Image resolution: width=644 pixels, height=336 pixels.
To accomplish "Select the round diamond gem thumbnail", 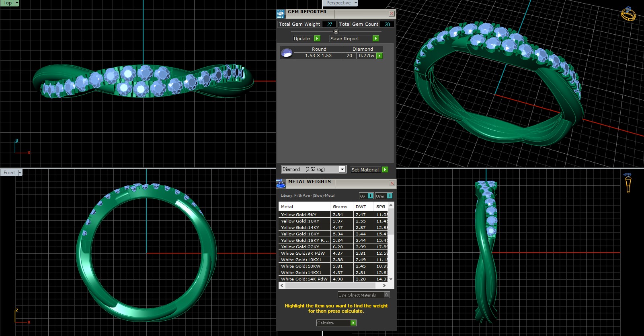I will click(287, 52).
